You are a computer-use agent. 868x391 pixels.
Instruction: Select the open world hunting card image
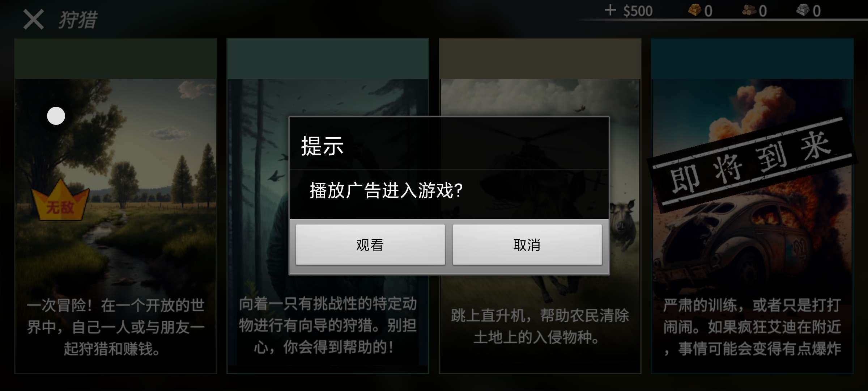pos(116,206)
